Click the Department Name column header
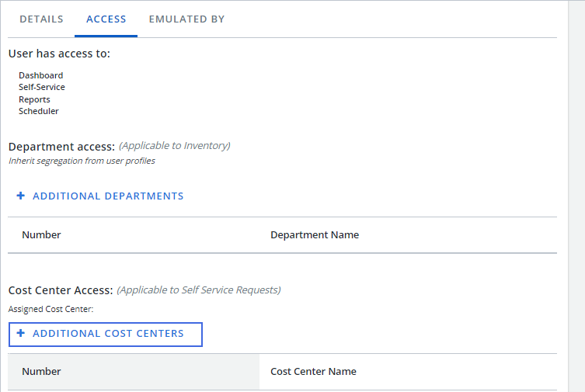Viewport: 585px width, 392px height. [x=315, y=235]
